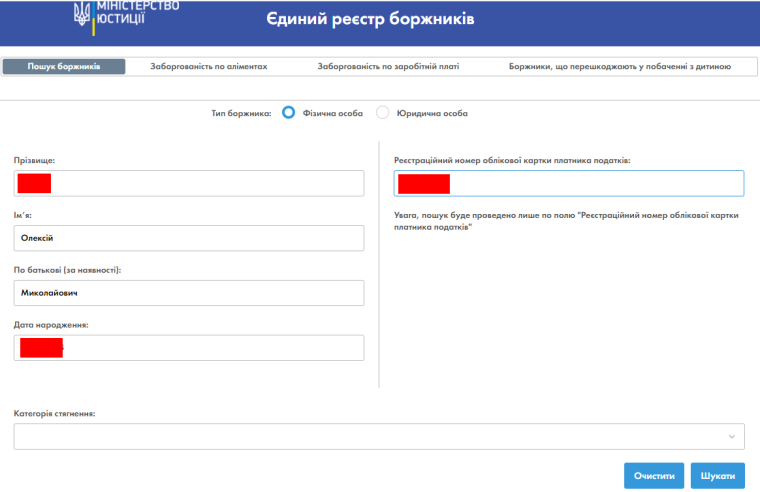Image resolution: width=760 pixels, height=492 pixels.
Task: Click the Ministry of Justice trident logo
Action: pyautogui.click(x=82, y=13)
